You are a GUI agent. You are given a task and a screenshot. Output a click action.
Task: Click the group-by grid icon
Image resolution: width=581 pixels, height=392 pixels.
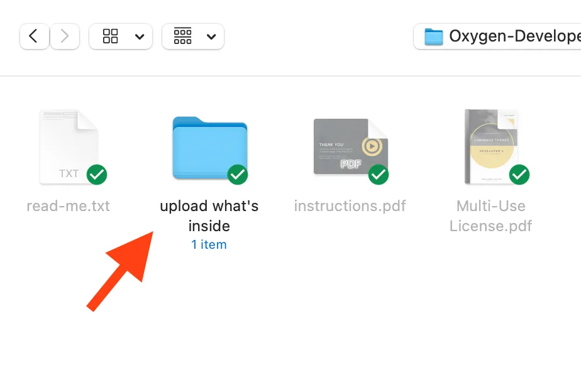(x=183, y=36)
